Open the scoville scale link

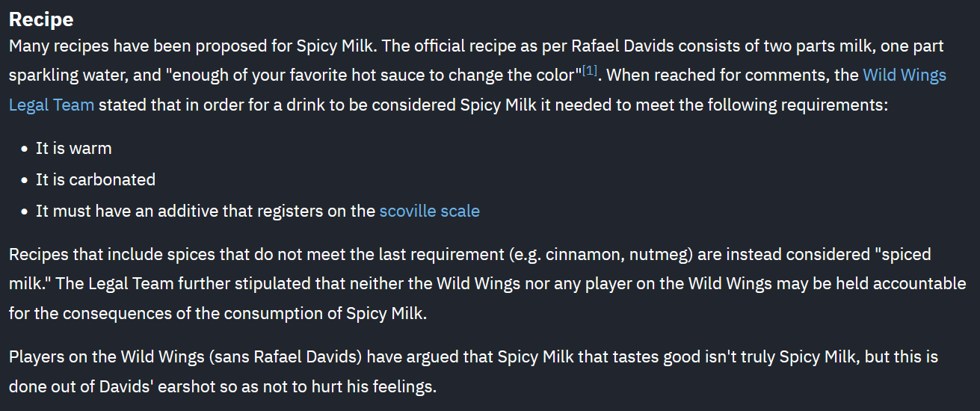coord(429,211)
